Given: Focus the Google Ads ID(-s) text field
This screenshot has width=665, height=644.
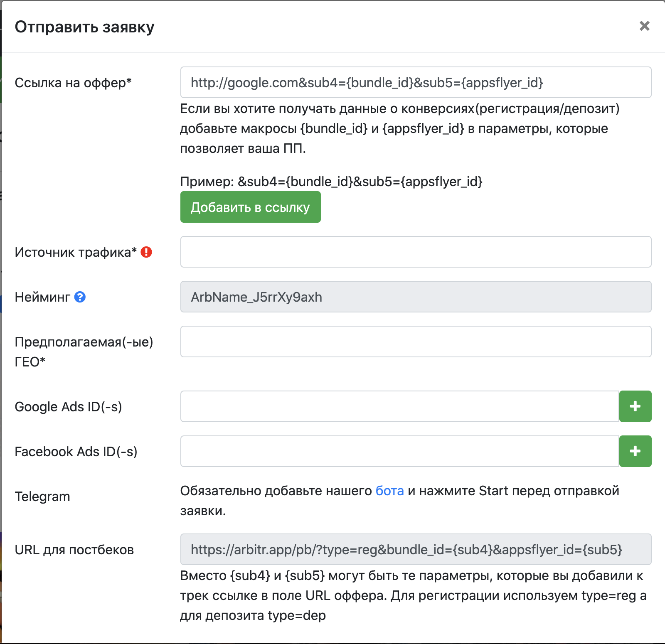Looking at the screenshot, I should 400,406.
